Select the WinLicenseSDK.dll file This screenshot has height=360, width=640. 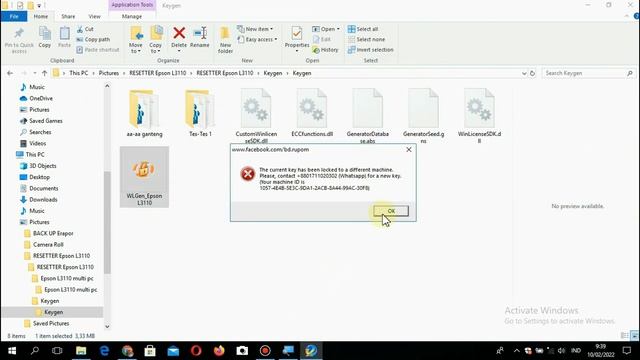[479, 116]
